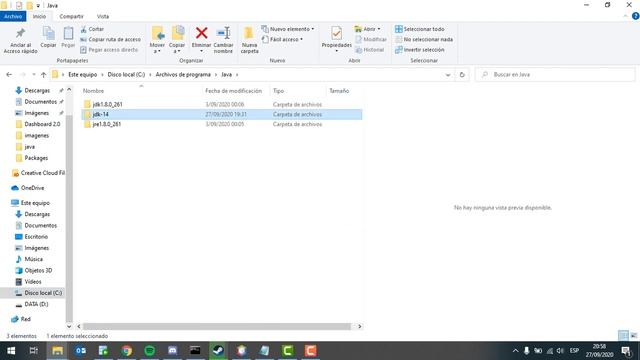Open the Abrir dropdown in ribbon

tap(367, 29)
